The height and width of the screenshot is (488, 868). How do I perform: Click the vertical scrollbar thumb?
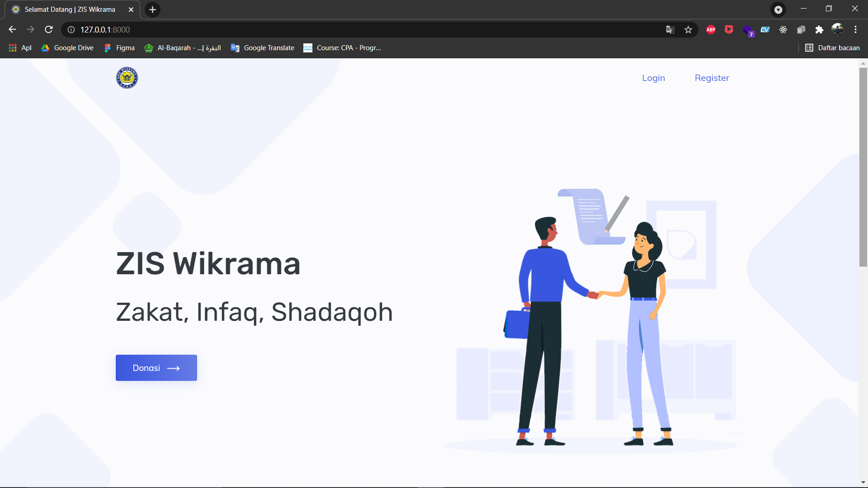tap(863, 167)
